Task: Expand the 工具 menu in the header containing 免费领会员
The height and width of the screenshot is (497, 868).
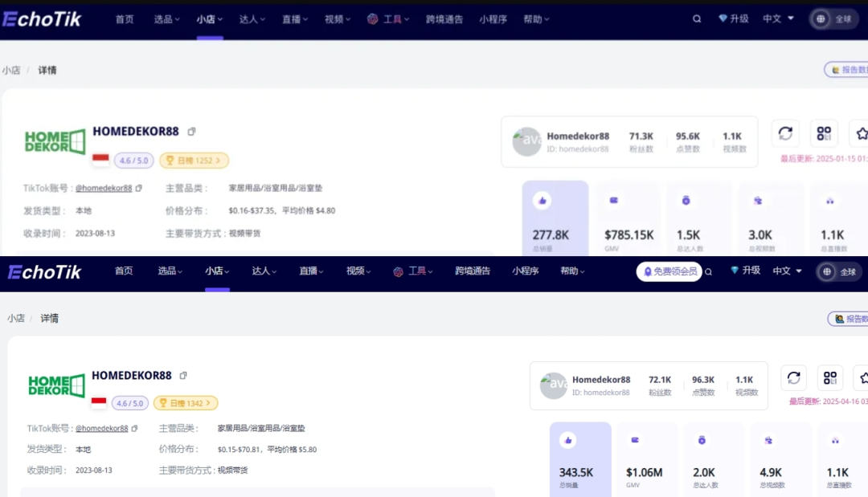Action: click(x=412, y=271)
